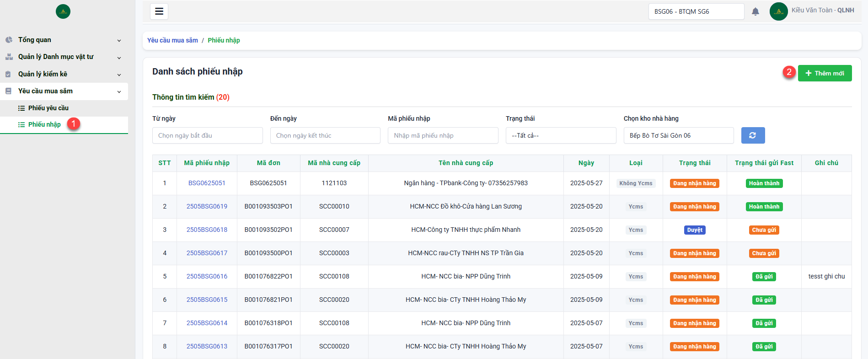The width and height of the screenshot is (868, 359).
Task: Collapse the Yêu cầu mua sắm chevron
Action: click(x=119, y=91)
